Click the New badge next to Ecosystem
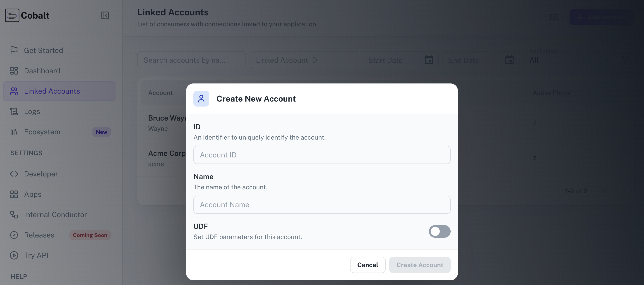 pyautogui.click(x=101, y=132)
